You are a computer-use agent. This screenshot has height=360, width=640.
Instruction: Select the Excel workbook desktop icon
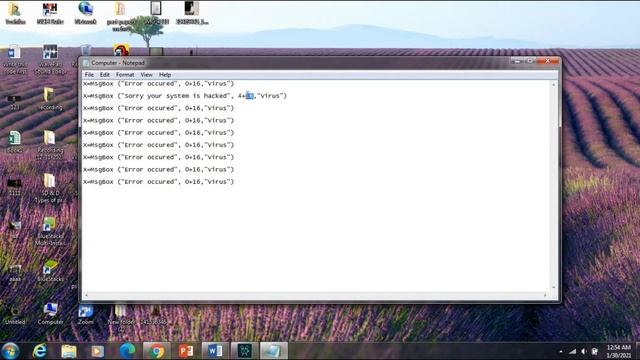(14, 141)
